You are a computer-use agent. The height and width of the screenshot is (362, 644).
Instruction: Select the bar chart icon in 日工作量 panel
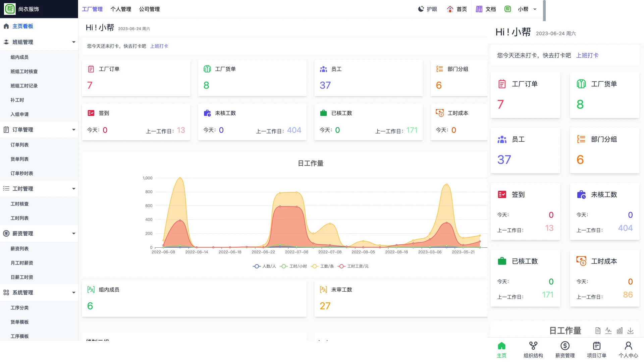(x=620, y=330)
